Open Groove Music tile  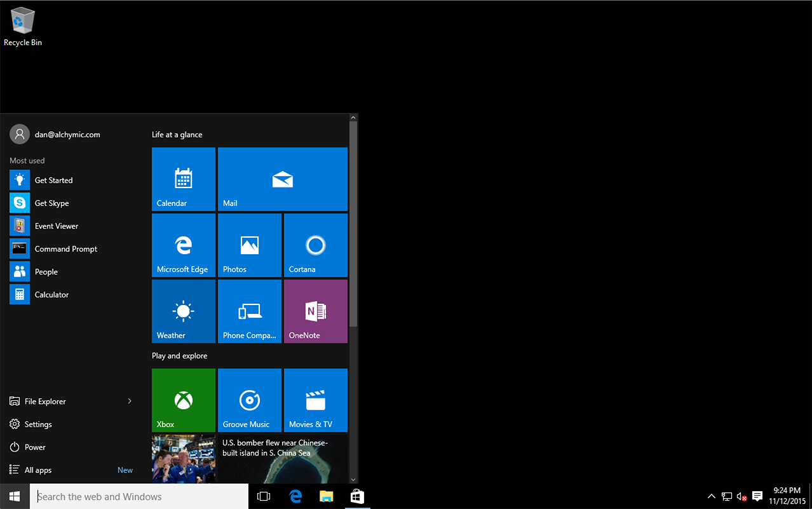tap(249, 400)
